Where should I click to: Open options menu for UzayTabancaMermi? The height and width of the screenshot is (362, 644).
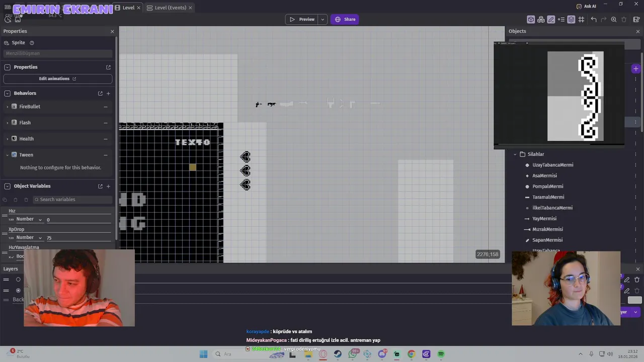635,165
